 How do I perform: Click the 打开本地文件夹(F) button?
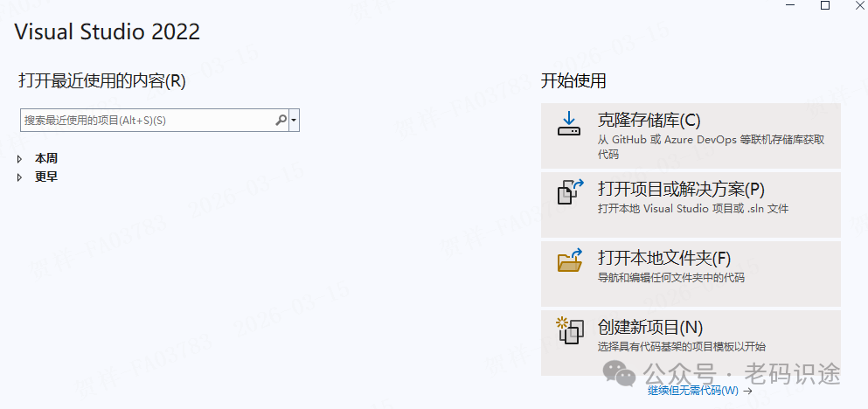click(x=691, y=274)
